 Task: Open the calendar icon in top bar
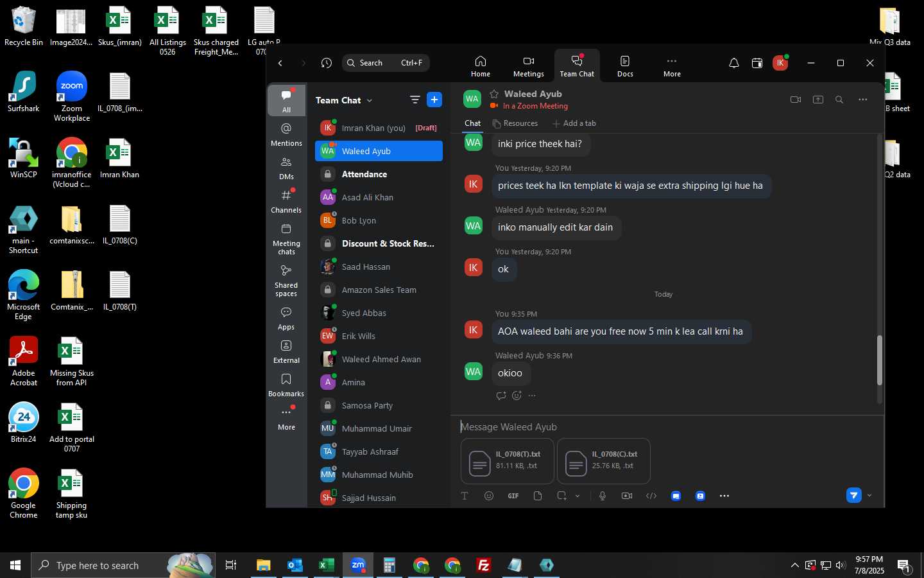click(x=757, y=63)
